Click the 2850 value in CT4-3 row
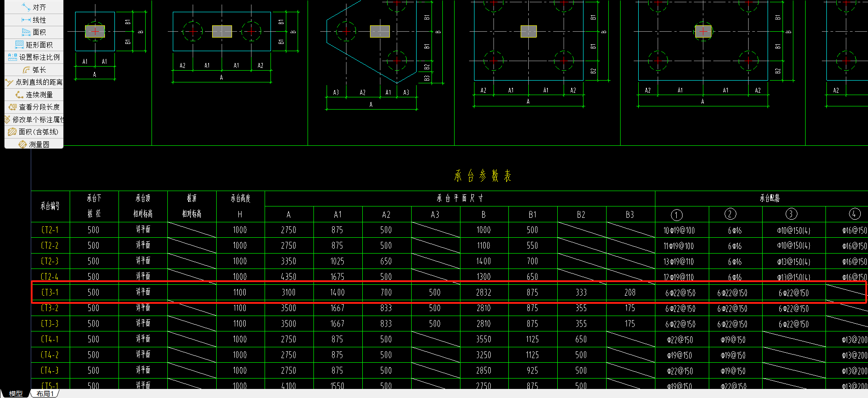Image resolution: width=868 pixels, height=398 pixels. click(484, 370)
